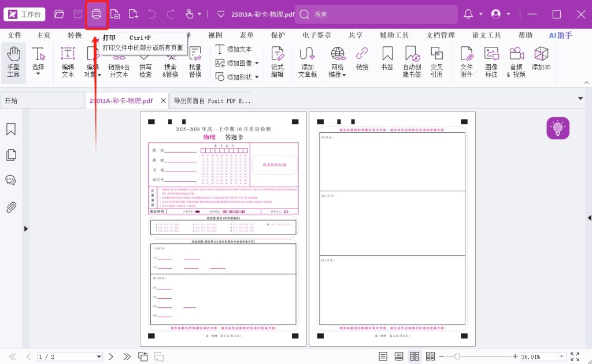Switch to the 开始 document tab
The image size is (592, 364).
tap(12, 101)
